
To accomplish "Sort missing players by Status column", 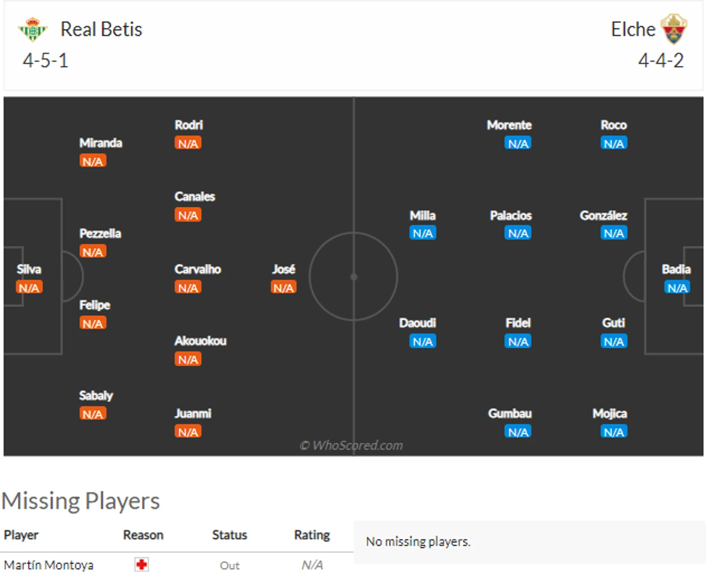I will pyautogui.click(x=230, y=535).
